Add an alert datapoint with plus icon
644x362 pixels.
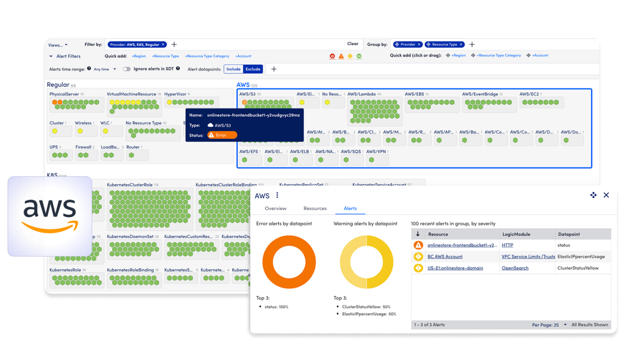point(274,69)
